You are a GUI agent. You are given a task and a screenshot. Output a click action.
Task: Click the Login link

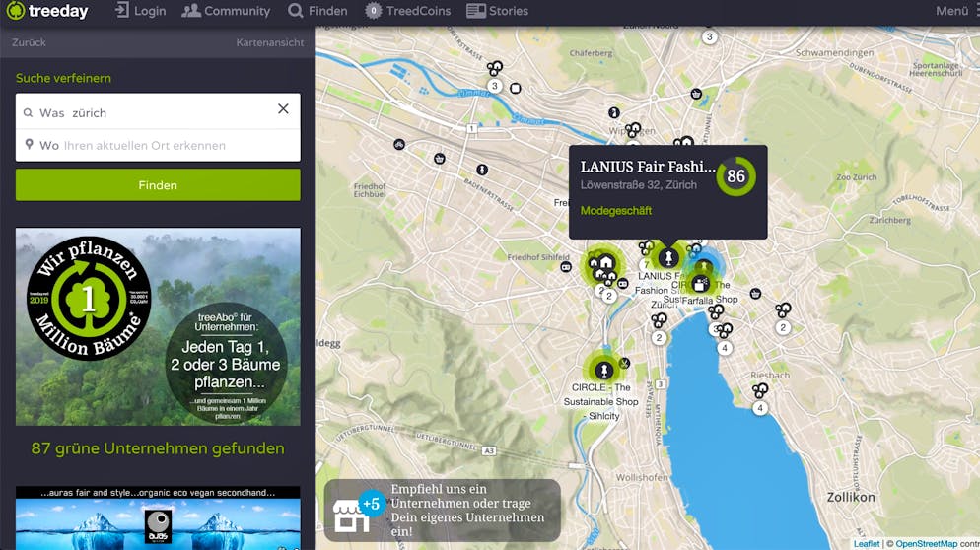[140, 11]
